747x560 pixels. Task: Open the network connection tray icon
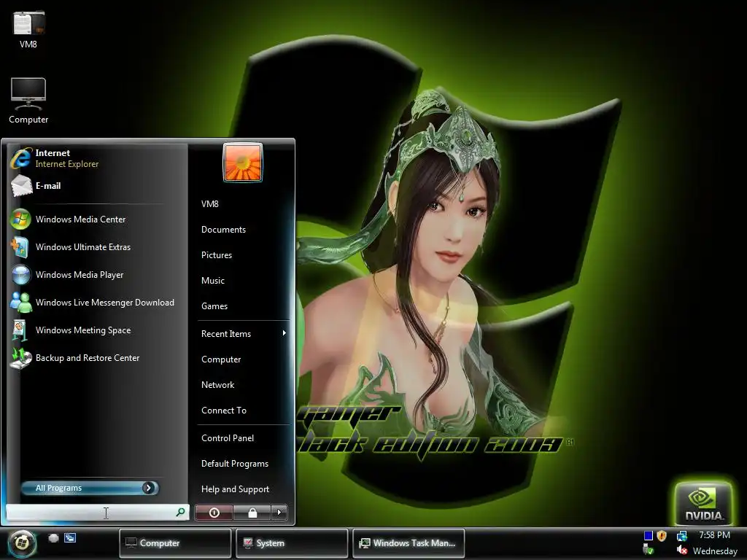[x=682, y=536]
